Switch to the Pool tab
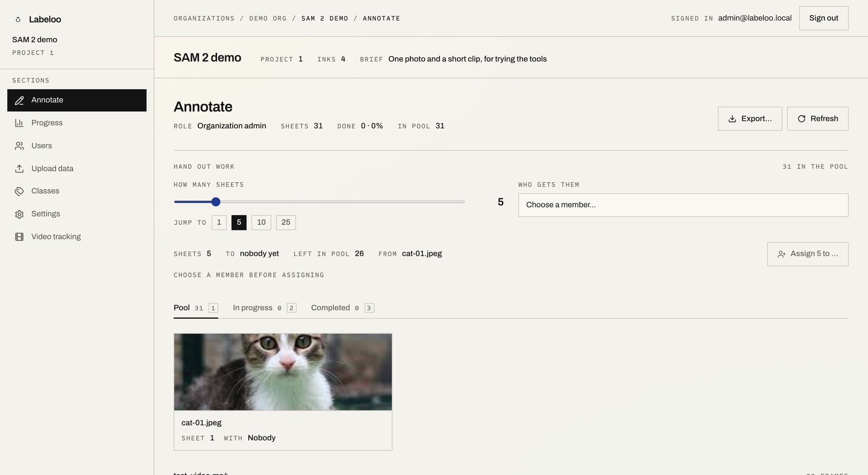The height and width of the screenshot is (475, 868). point(196,308)
